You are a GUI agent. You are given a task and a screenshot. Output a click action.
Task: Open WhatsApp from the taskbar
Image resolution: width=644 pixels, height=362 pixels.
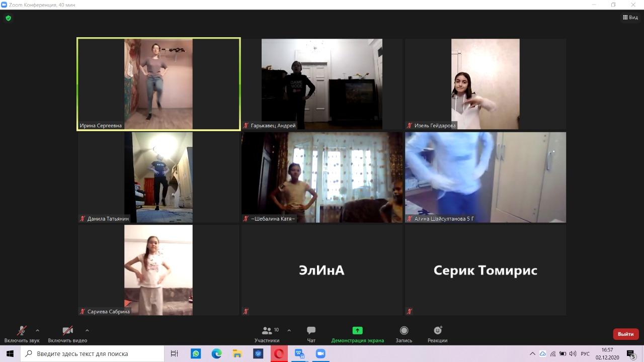pyautogui.click(x=196, y=353)
